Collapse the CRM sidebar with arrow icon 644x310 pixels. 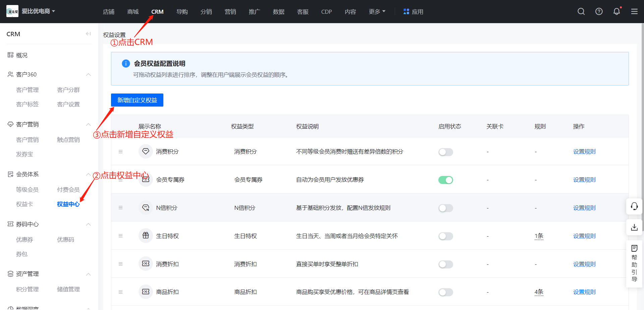coord(88,34)
